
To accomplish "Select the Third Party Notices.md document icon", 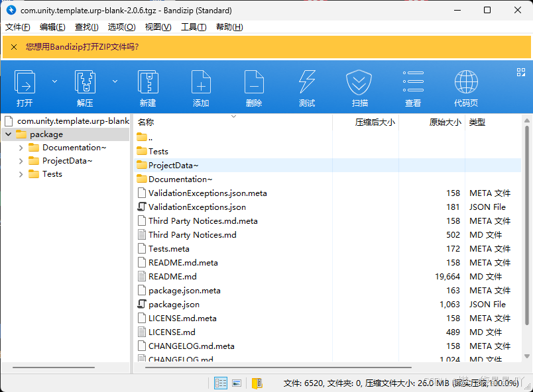I will click(x=142, y=234).
